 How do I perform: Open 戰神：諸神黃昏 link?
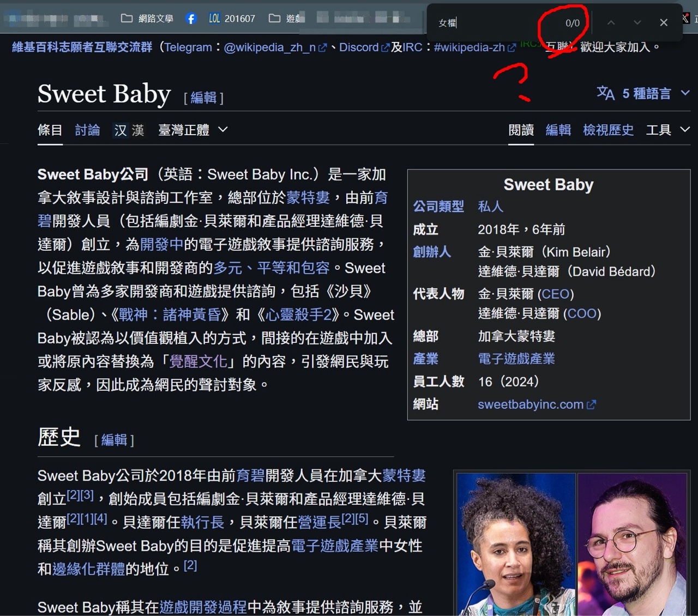pyautogui.click(x=170, y=315)
